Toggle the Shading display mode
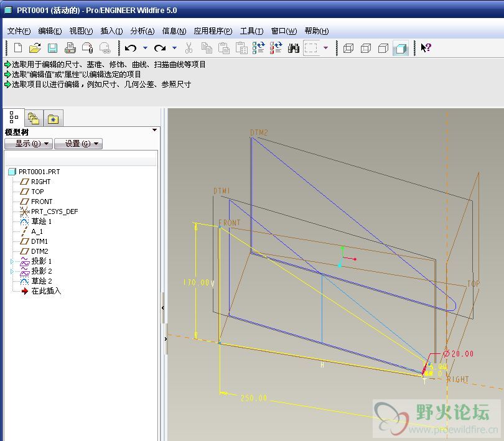 tap(401, 49)
